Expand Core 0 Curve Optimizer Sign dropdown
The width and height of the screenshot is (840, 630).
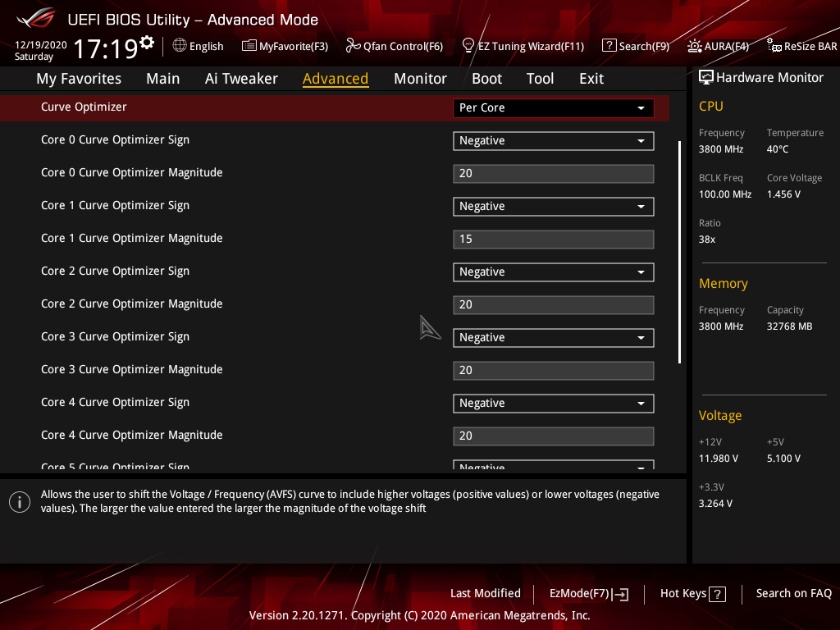[553, 141]
